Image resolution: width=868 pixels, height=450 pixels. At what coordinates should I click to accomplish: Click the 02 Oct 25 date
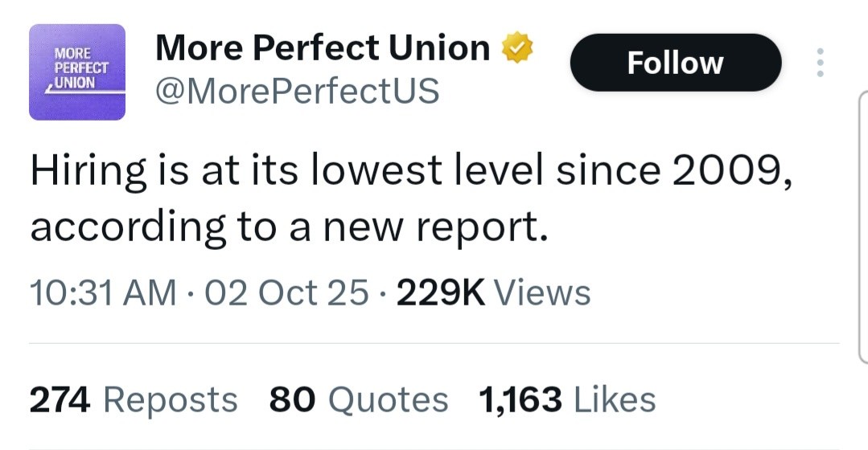click(x=287, y=292)
